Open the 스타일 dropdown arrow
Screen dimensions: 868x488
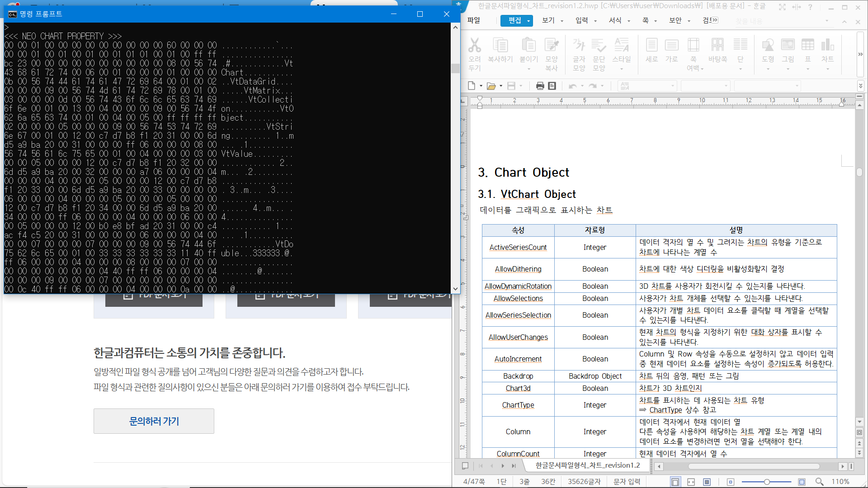[622, 69]
